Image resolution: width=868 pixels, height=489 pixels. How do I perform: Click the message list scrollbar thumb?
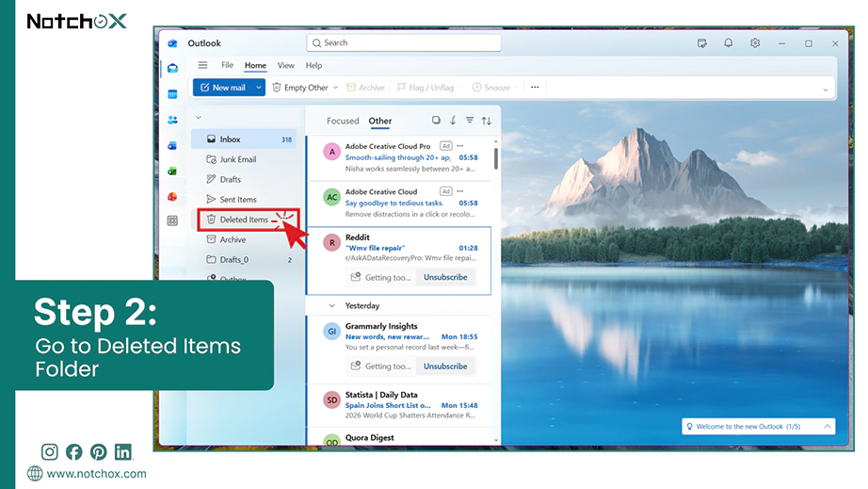coord(496,158)
